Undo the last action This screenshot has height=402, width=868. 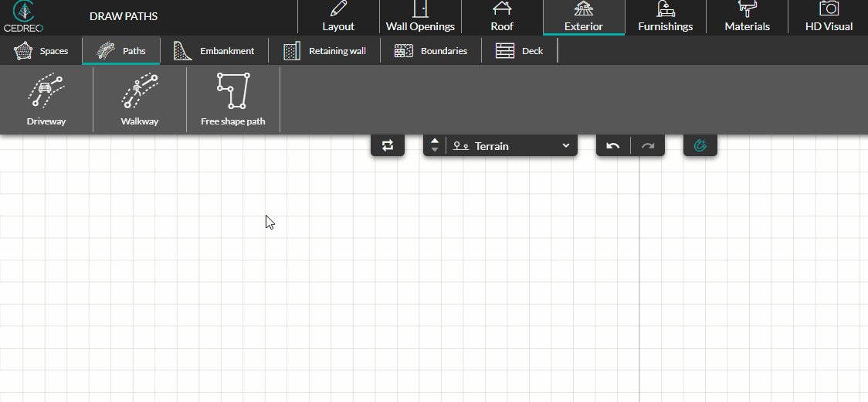coord(613,145)
